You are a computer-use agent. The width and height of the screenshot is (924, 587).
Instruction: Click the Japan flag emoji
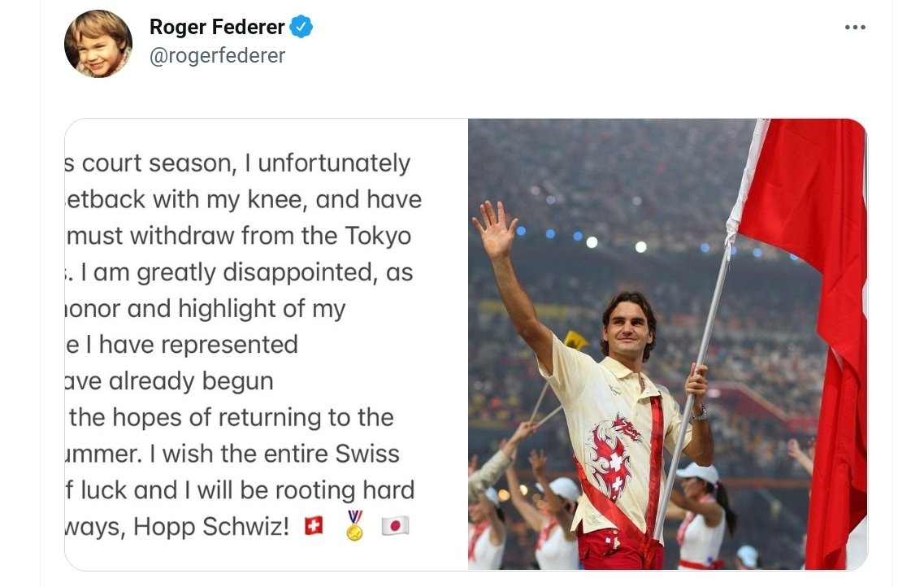coord(395,526)
